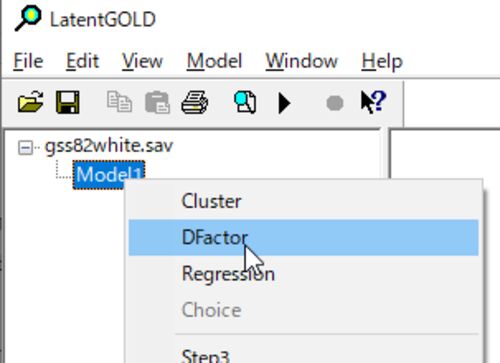500x363 pixels.
Task: Choose Cluster from the context menu
Action: point(303,201)
